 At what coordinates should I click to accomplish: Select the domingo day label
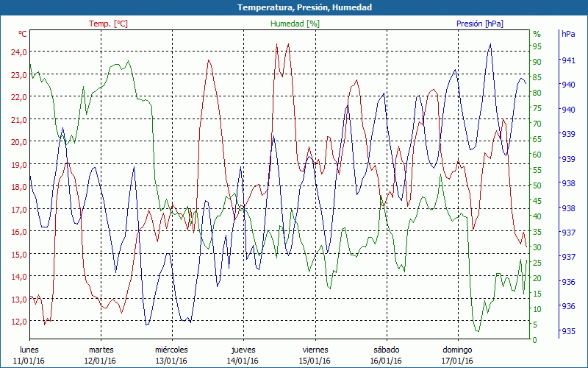click(x=457, y=350)
